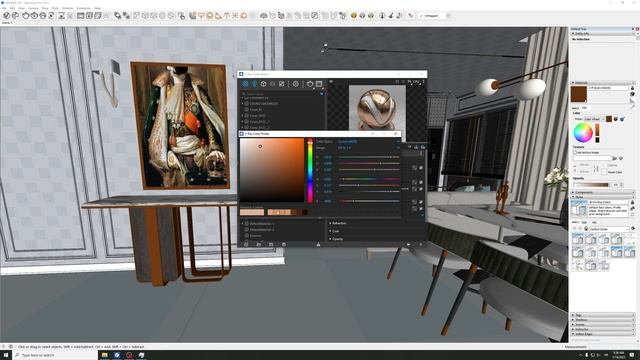This screenshot has height=360, width=640.
Task: Expand Tags panel in tray
Action: [603, 315]
